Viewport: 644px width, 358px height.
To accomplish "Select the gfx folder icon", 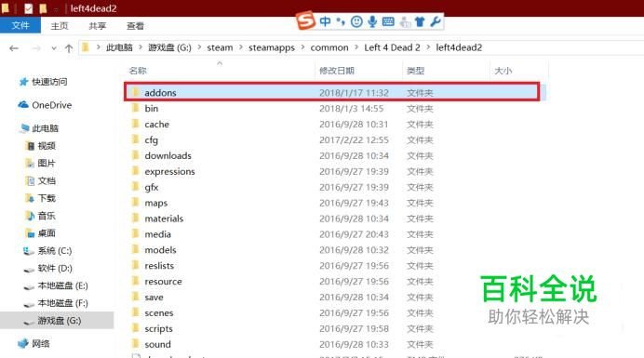I will tap(136, 187).
